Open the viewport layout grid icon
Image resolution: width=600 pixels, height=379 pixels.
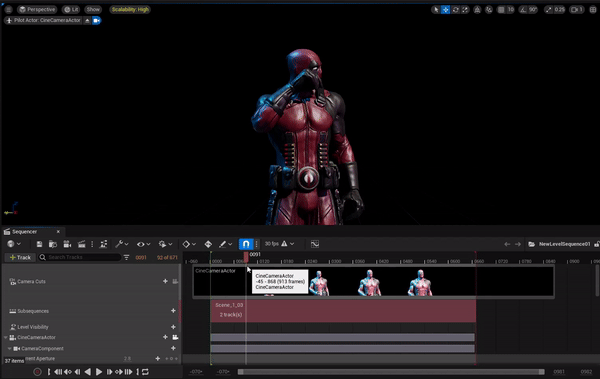click(x=593, y=10)
